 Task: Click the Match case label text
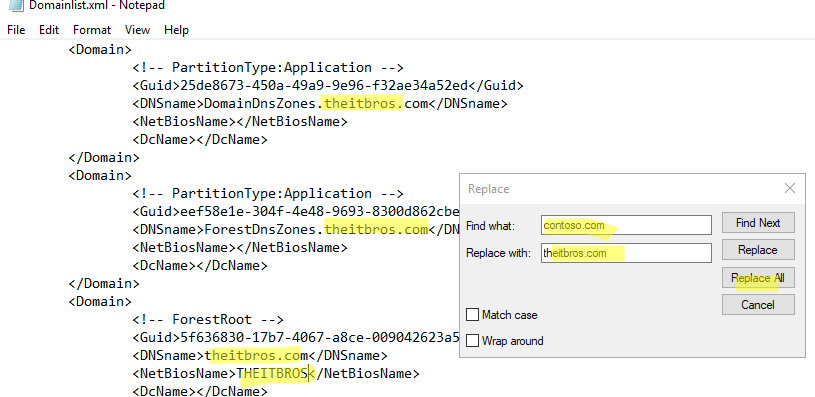point(509,315)
